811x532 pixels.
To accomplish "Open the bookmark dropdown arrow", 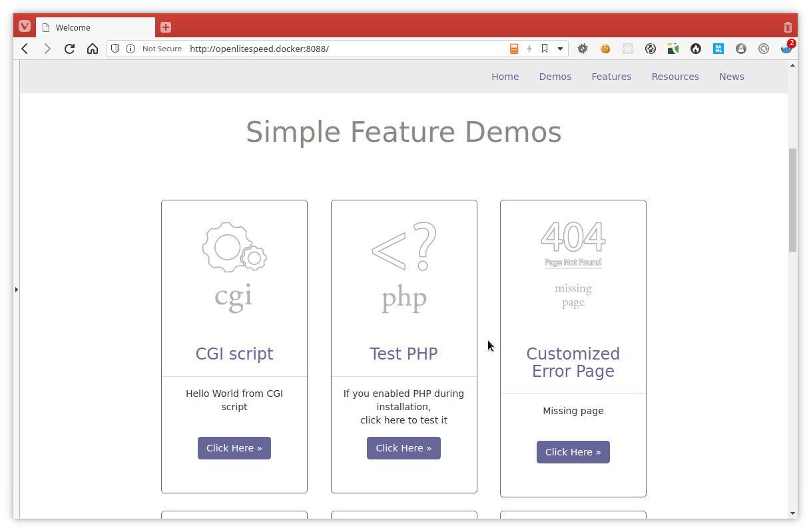I will [559, 48].
